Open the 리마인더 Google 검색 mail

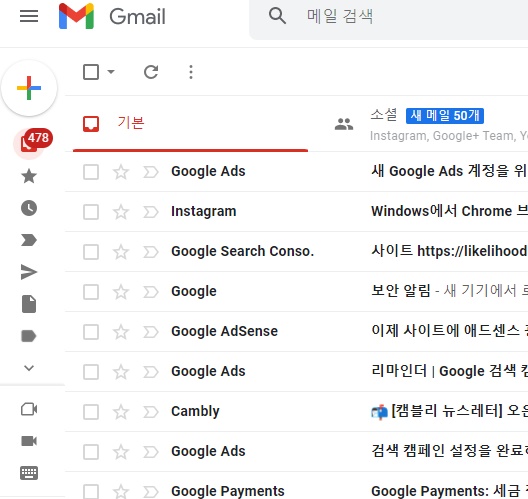click(x=449, y=371)
